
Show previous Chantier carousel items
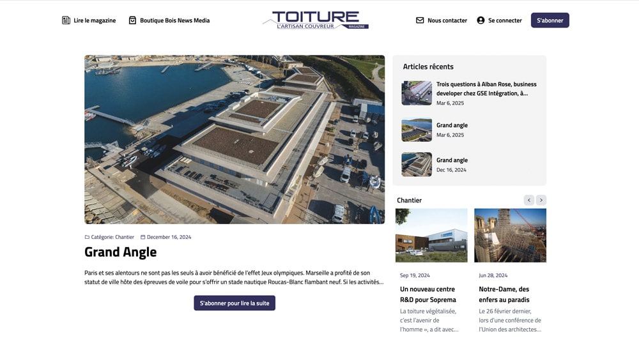(529, 200)
